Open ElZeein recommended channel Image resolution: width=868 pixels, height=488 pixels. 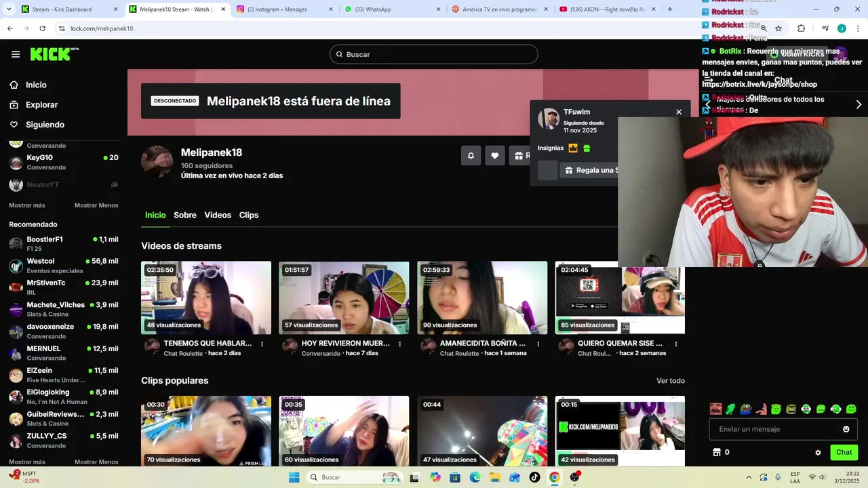64,375
